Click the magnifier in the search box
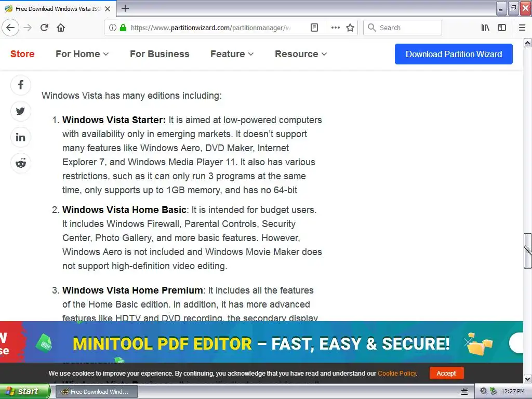The width and height of the screenshot is (532, 399). point(372,28)
